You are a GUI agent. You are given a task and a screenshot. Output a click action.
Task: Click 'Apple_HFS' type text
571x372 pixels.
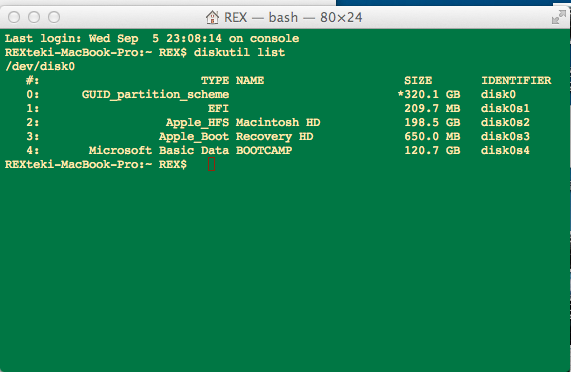pos(197,123)
